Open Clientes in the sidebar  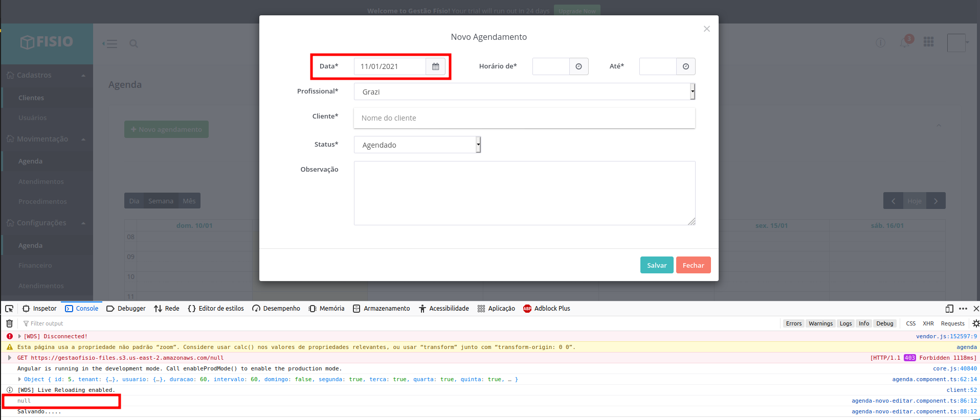(31, 98)
